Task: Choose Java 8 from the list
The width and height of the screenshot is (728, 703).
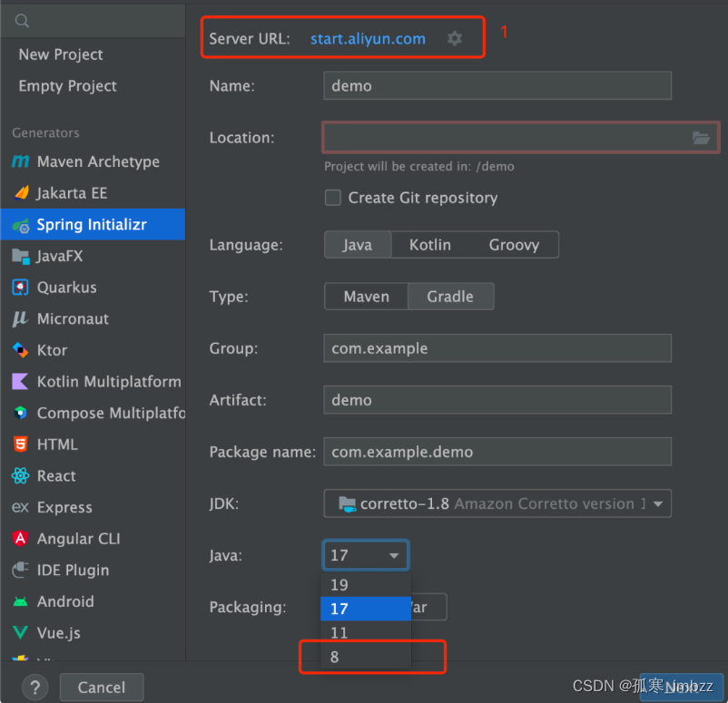Action: point(366,657)
